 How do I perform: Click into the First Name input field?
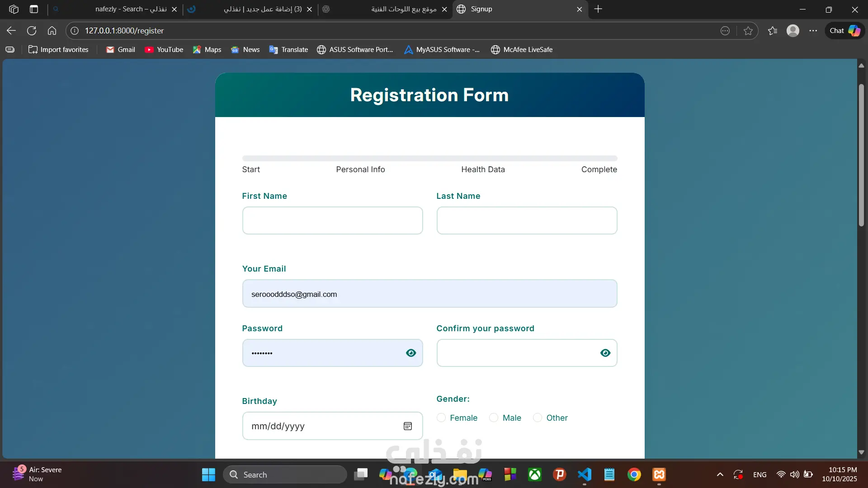(x=332, y=221)
